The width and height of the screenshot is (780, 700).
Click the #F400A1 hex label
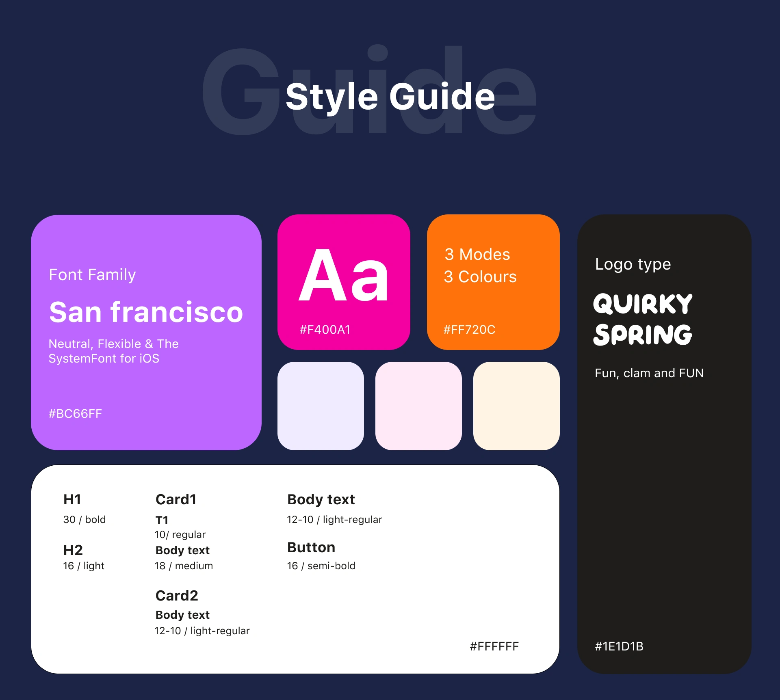325,329
